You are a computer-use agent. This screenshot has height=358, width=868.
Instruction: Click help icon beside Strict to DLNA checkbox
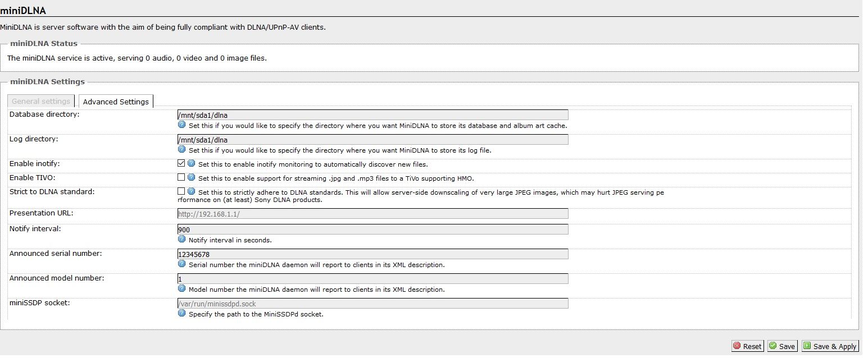point(191,192)
